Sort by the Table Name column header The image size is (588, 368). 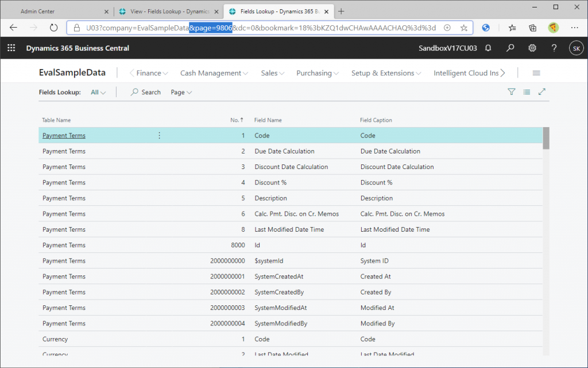56,120
